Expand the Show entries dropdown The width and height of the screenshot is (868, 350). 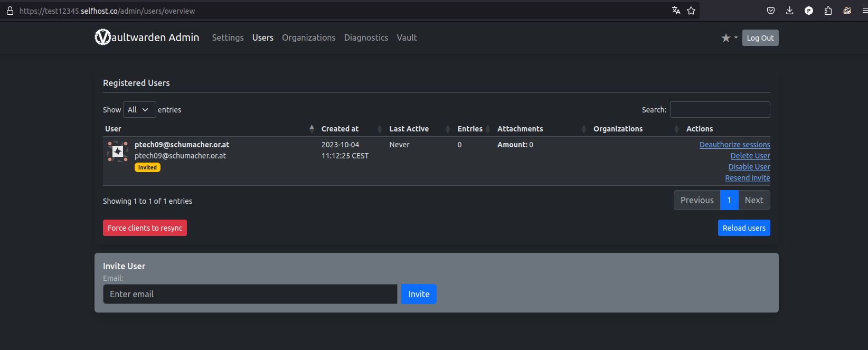[x=139, y=110]
